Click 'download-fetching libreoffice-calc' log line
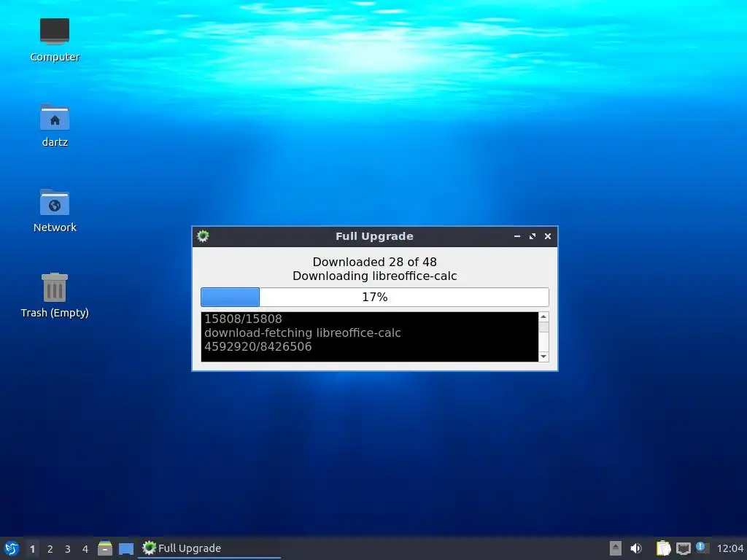747x560 pixels. pos(303,332)
